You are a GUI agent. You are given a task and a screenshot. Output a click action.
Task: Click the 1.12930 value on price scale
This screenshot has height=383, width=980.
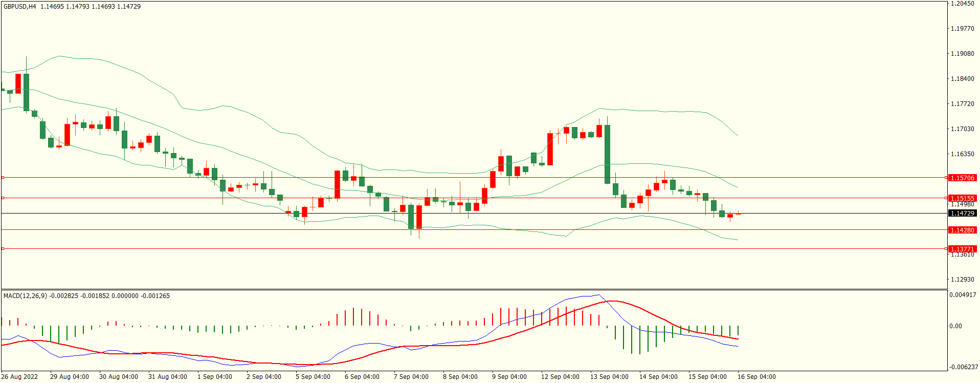[962, 280]
